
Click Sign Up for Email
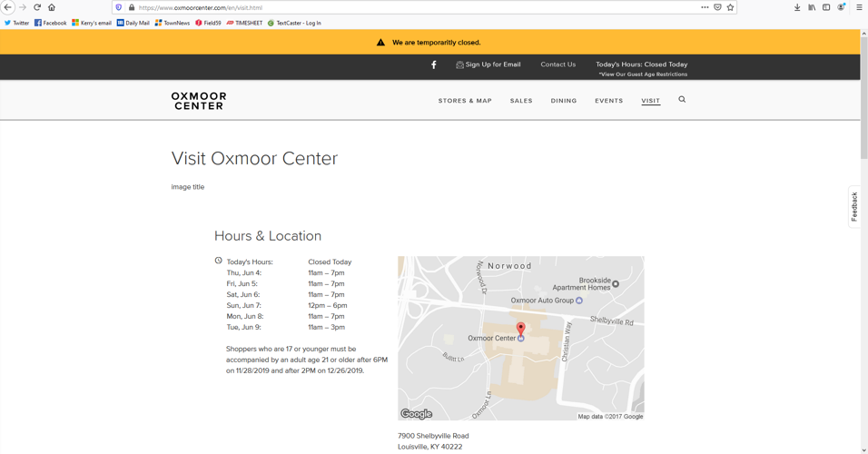(x=488, y=64)
